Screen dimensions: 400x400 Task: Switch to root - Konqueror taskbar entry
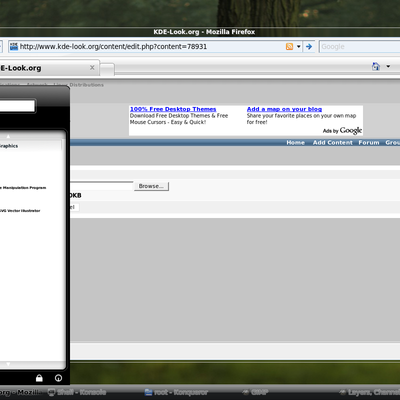pyautogui.click(x=176, y=392)
